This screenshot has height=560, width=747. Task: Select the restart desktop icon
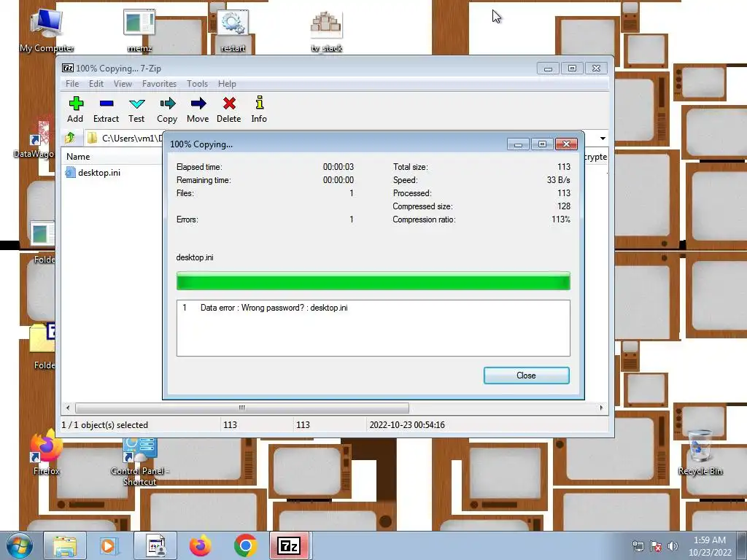click(233, 30)
